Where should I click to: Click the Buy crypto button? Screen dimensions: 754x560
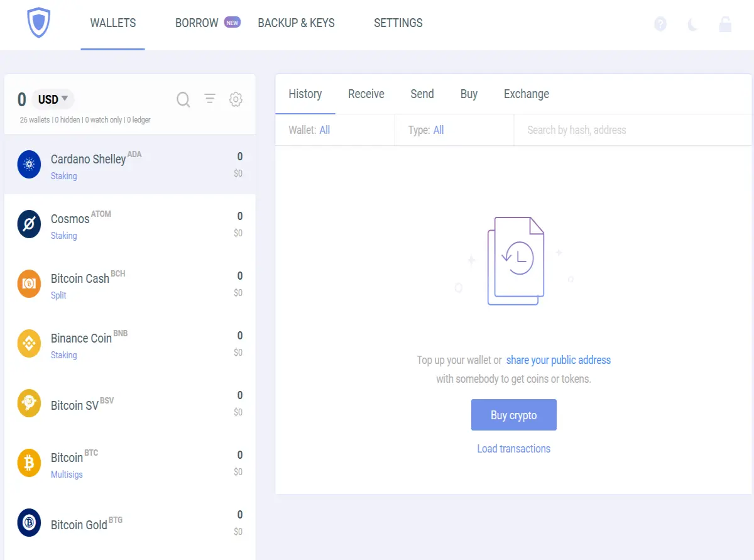pyautogui.click(x=514, y=415)
